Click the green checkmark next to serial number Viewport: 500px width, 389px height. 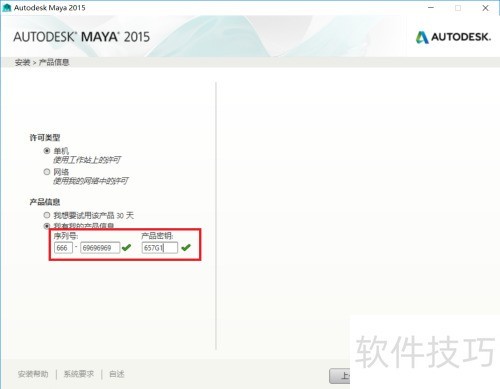tap(127, 247)
